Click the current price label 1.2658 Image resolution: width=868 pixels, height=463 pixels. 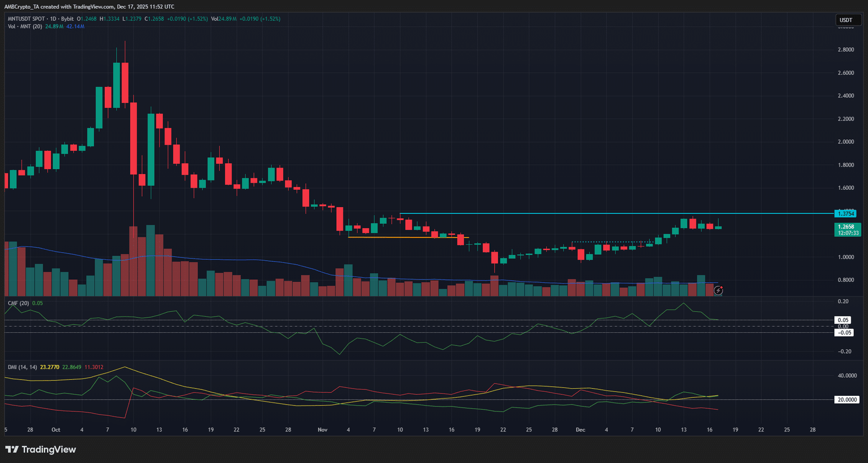click(846, 227)
